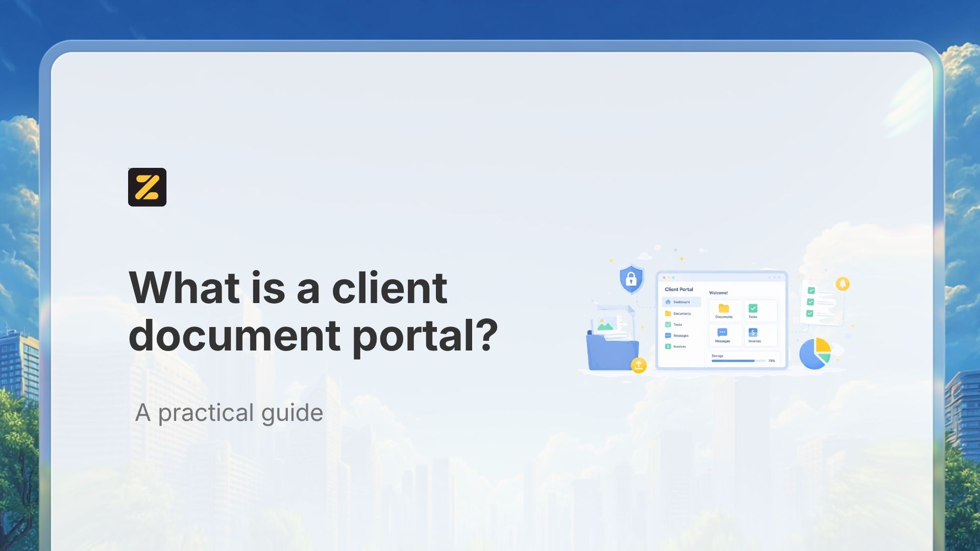Click the blue shield lock icon
Viewport: 980px width, 551px height.
point(631,279)
